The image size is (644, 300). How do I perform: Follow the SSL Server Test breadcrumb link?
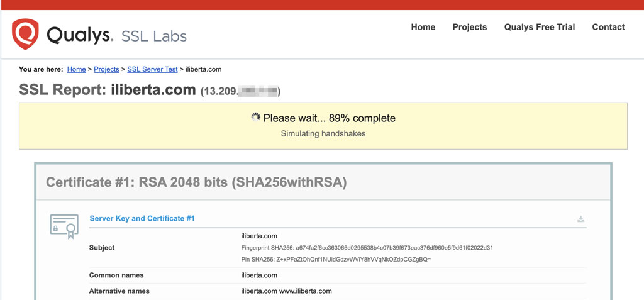click(152, 69)
